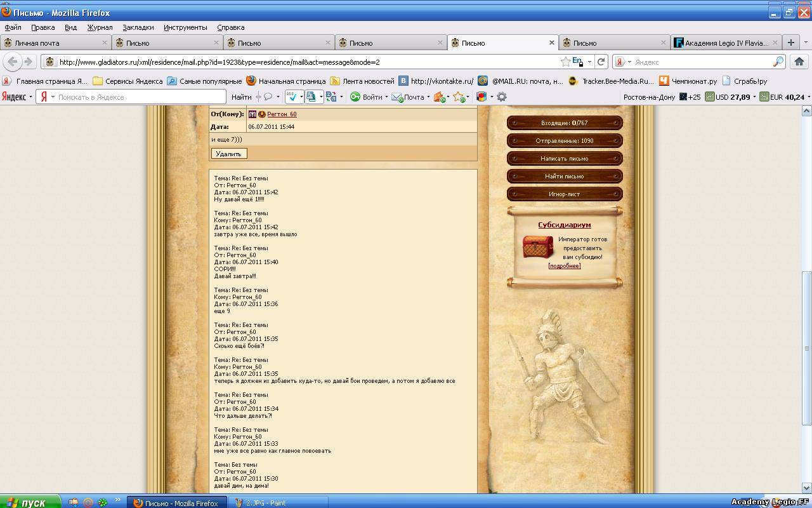Open the Tracker.Bee-Media.Ru bookmark

click(611, 81)
